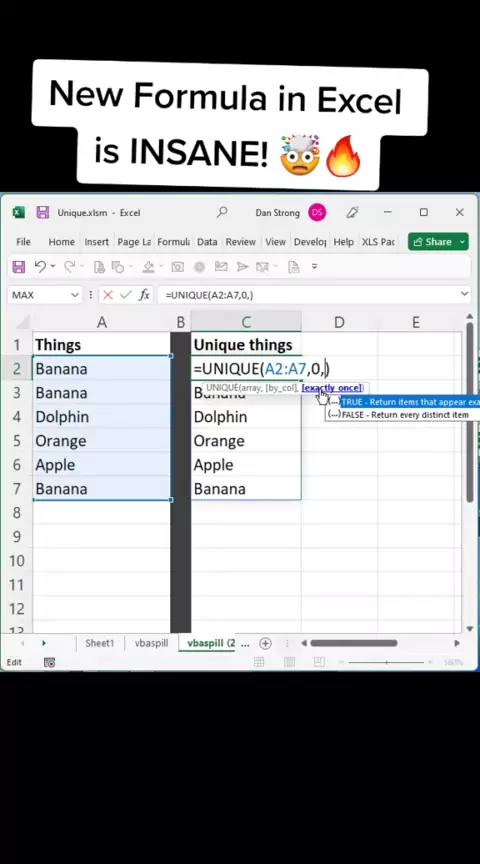
Task: Open the title bar search magnifier
Action: pos(222,212)
